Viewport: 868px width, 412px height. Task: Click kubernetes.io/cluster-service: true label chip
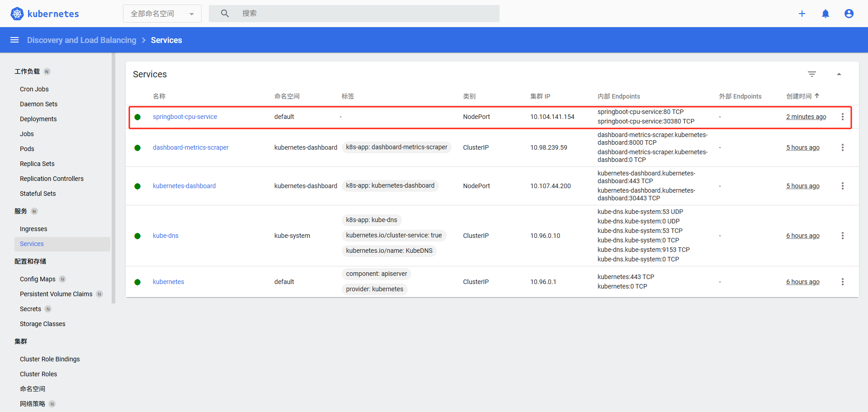pyautogui.click(x=394, y=235)
